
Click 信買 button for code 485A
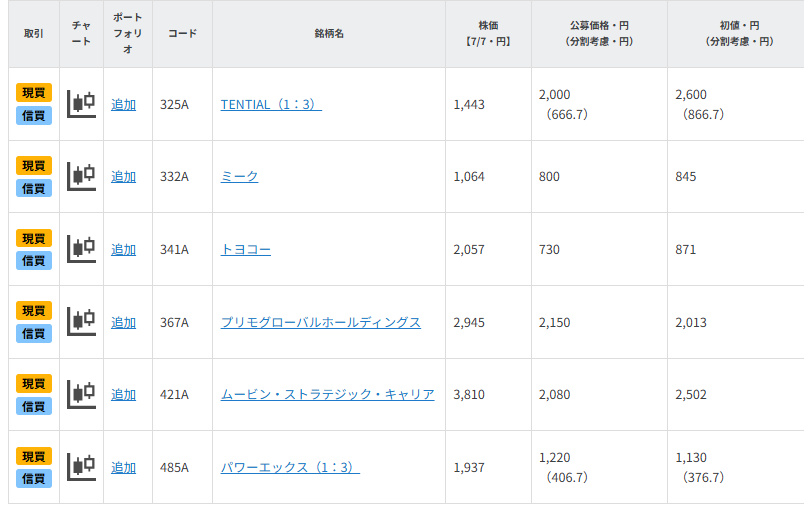pos(34,479)
